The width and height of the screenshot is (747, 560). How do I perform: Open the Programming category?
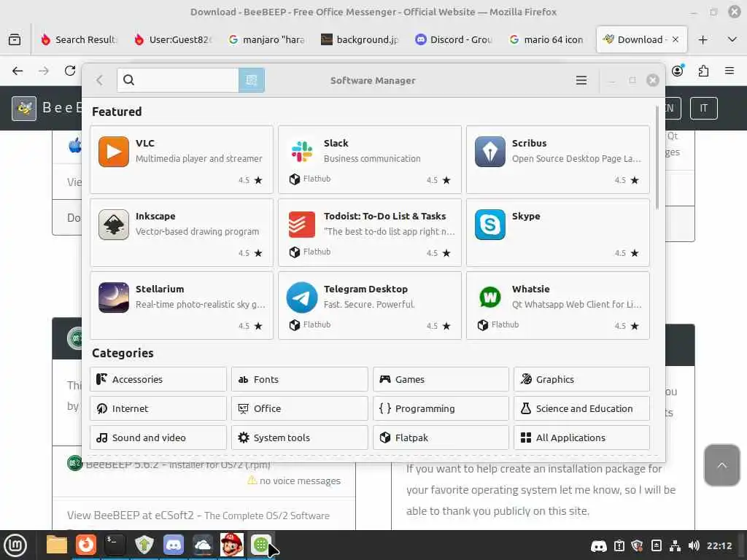[x=441, y=408]
